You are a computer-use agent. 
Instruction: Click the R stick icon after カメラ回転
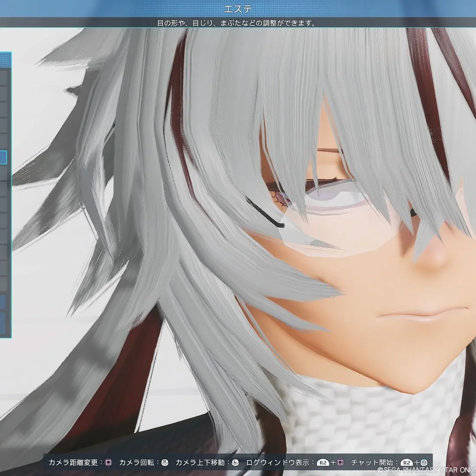coord(164,462)
